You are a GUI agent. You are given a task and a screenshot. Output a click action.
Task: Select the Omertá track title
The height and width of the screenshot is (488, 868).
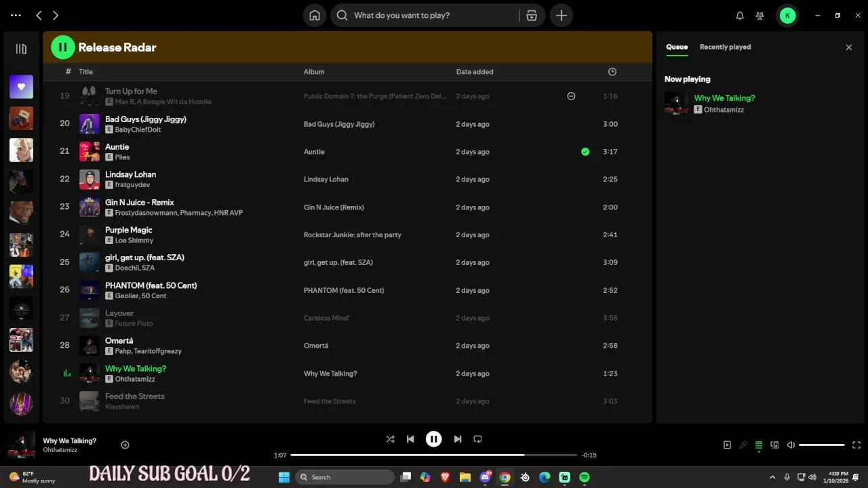point(119,341)
